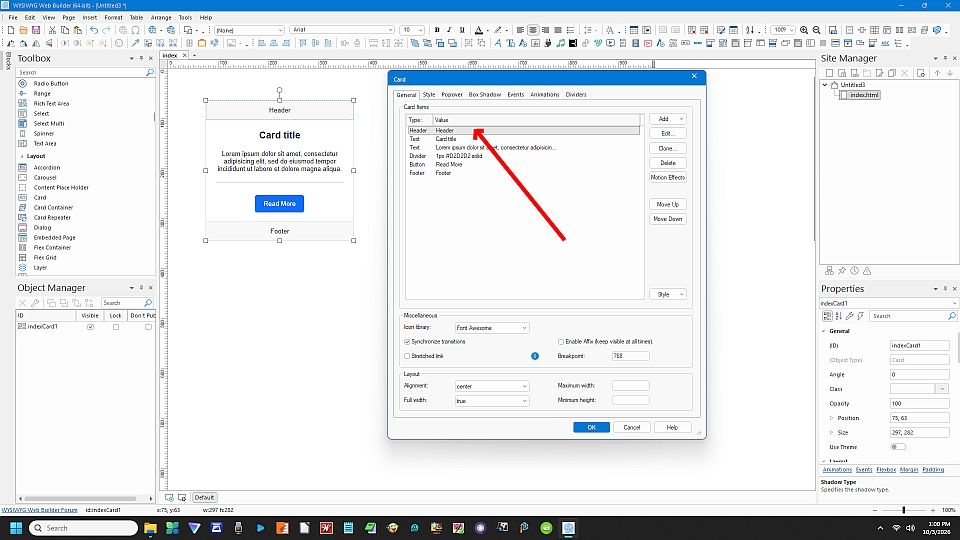Click the Card icon in the Toolbox
Viewport: 960px width, 540px height.
[x=23, y=198]
